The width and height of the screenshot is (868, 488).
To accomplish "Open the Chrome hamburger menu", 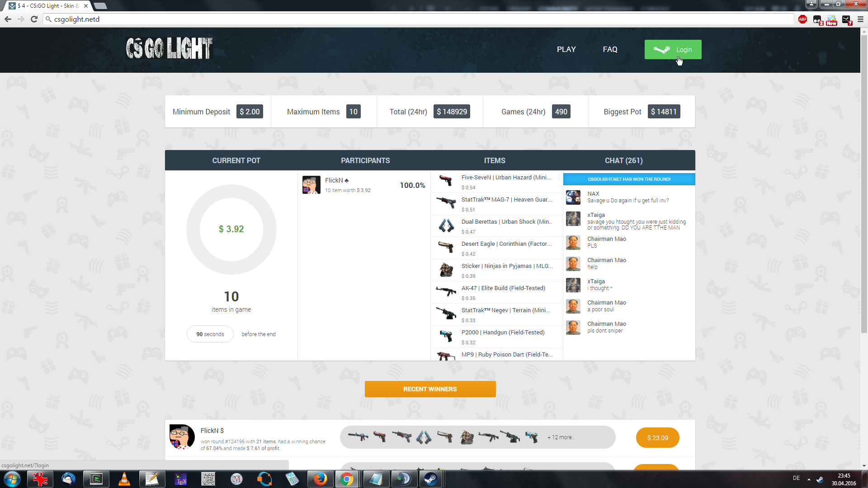I will (x=860, y=19).
